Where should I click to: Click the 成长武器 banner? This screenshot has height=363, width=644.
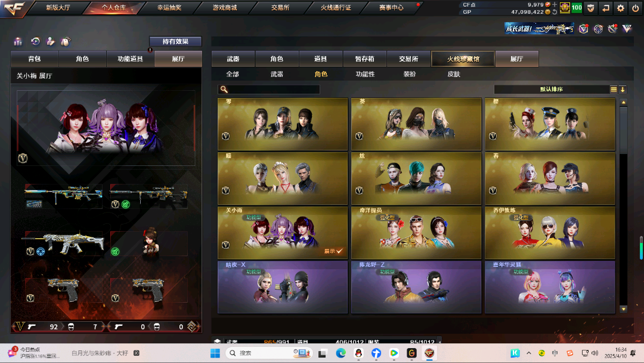pos(539,29)
